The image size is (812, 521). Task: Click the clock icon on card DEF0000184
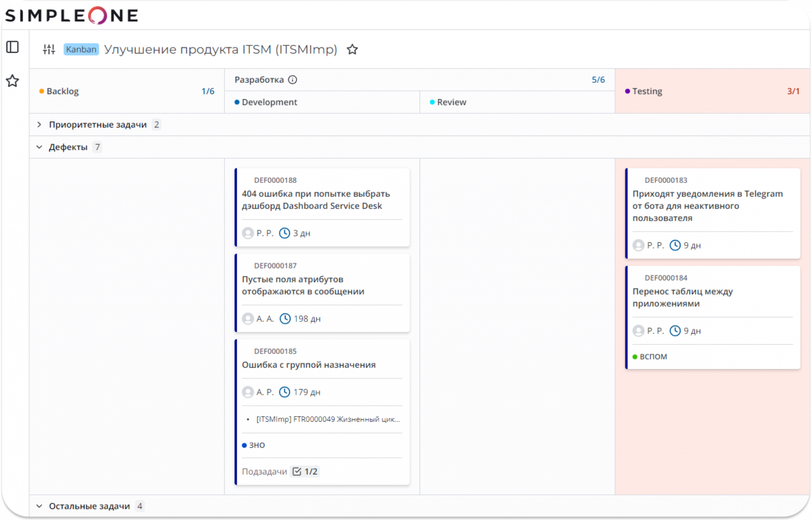tap(676, 331)
